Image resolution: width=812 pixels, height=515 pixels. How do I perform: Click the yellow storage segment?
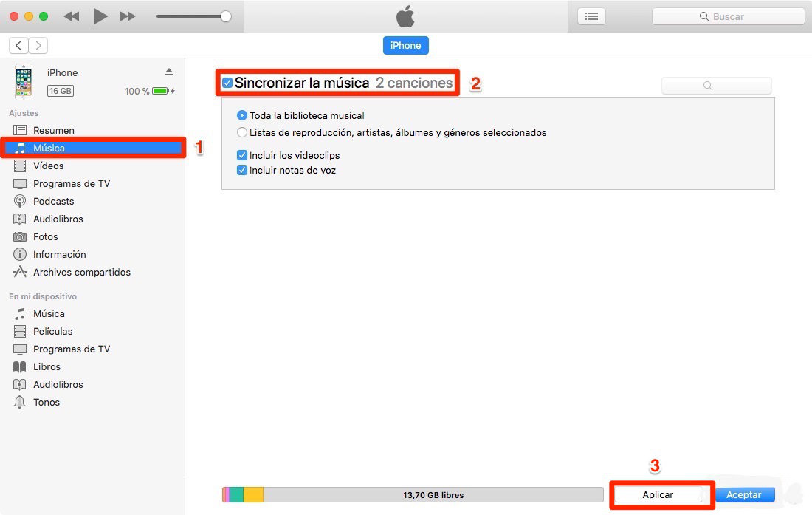coord(253,495)
